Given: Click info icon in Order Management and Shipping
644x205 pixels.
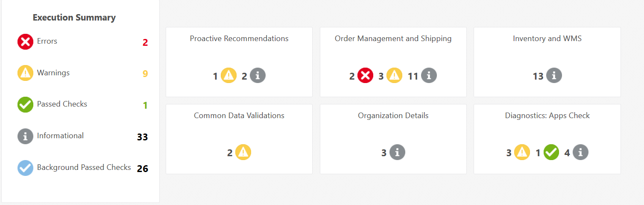Looking at the screenshot, I should pos(429,76).
